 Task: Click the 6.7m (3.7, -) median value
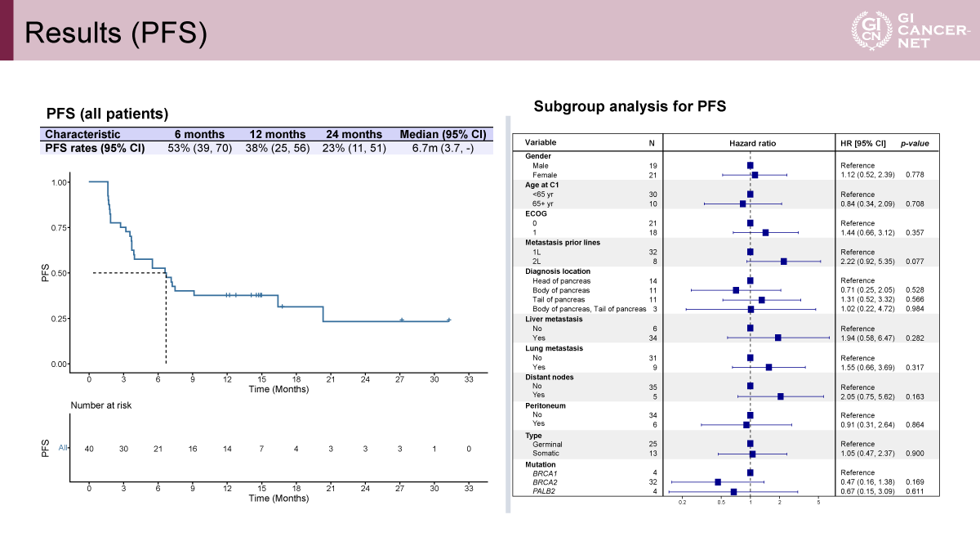[442, 148]
